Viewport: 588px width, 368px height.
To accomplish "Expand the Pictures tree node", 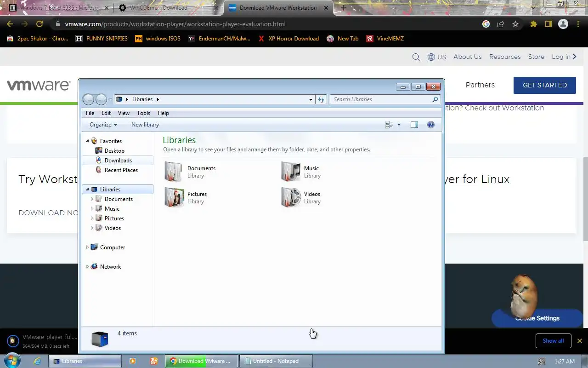I will (92, 218).
